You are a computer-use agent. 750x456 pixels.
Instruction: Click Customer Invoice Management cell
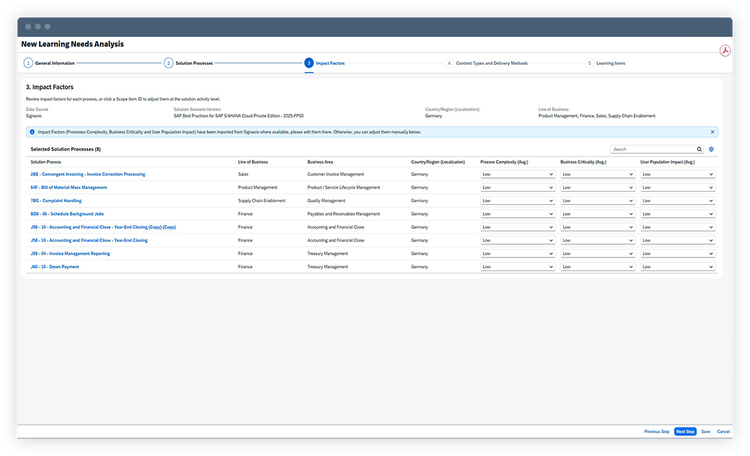335,174
